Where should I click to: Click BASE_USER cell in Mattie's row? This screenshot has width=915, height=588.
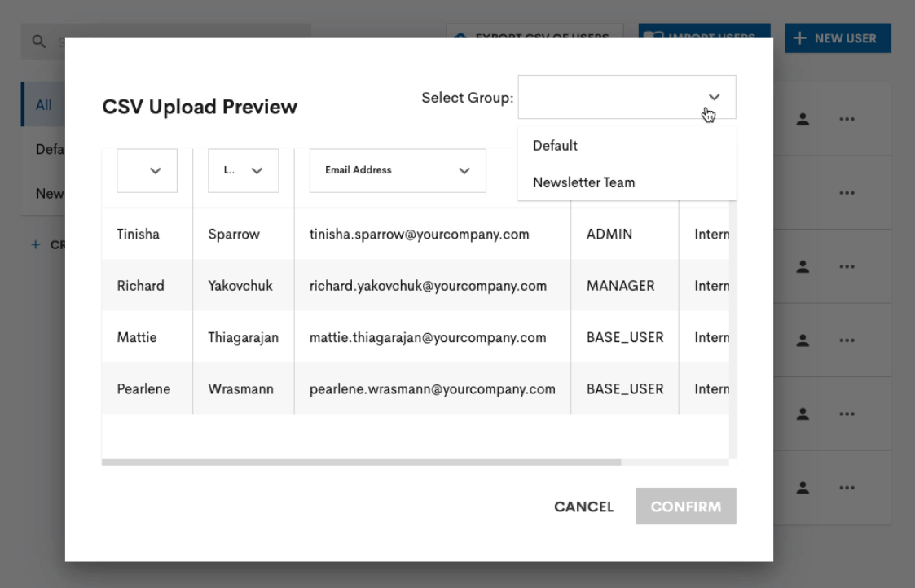coord(625,338)
